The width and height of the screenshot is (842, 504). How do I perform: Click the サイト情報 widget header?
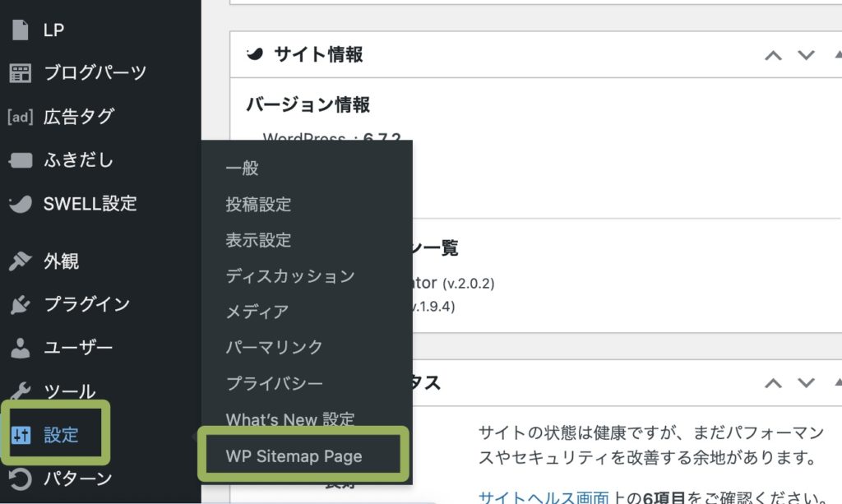(x=320, y=54)
